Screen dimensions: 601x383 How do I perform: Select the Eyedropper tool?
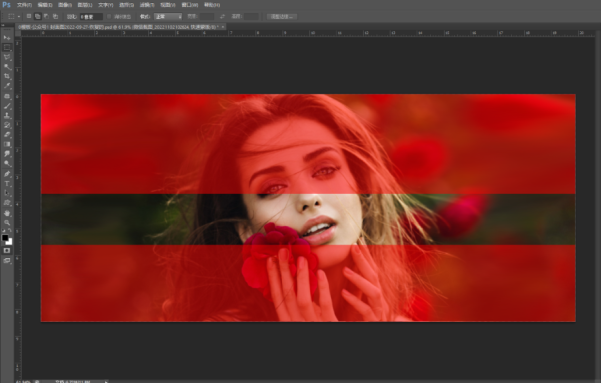click(x=7, y=86)
